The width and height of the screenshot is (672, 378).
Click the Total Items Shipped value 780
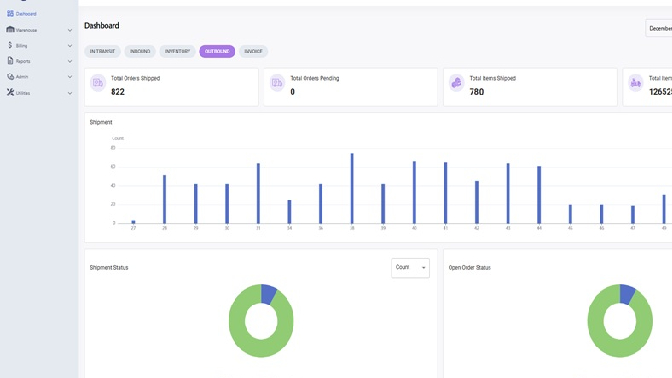coord(477,92)
